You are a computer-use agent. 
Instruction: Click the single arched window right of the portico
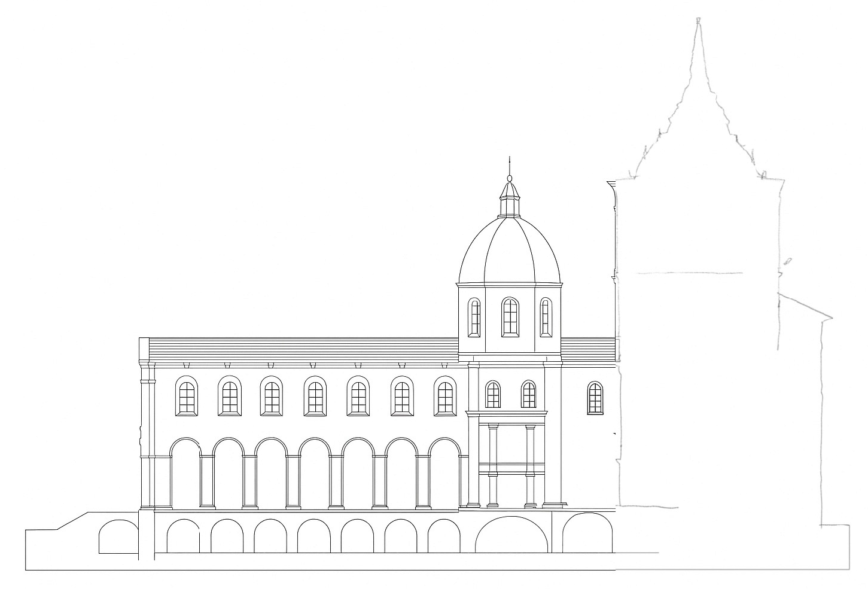point(595,398)
